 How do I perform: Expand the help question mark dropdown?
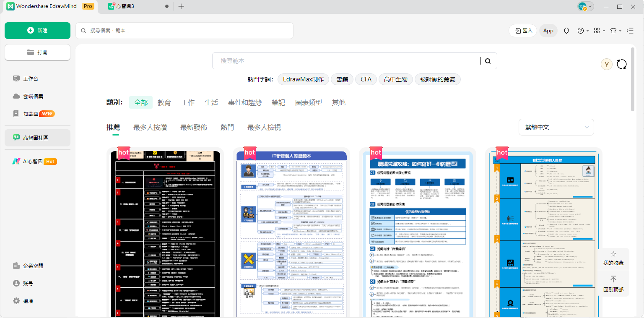(x=582, y=30)
